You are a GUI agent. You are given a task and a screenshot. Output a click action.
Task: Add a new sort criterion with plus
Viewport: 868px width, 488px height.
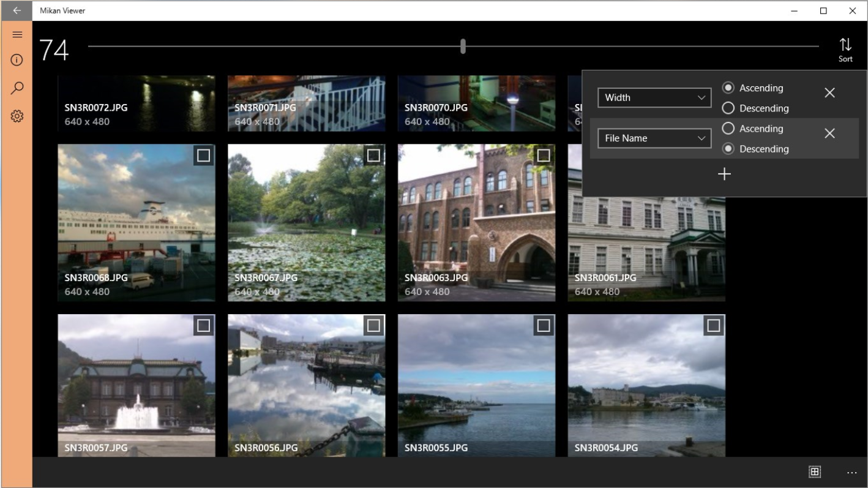tap(724, 175)
